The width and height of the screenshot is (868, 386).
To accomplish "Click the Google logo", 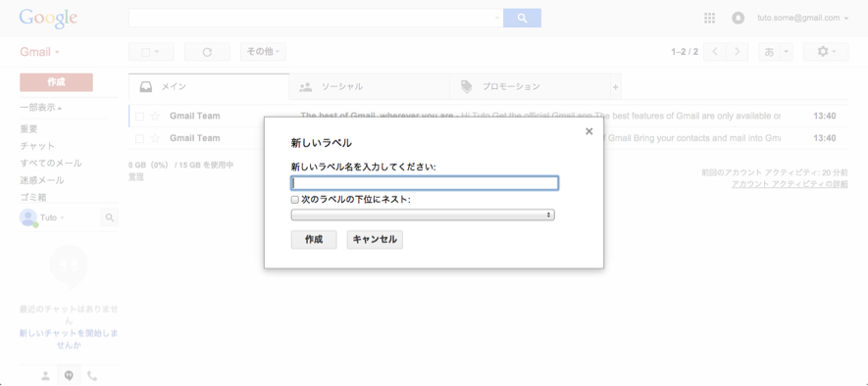I will click(48, 19).
